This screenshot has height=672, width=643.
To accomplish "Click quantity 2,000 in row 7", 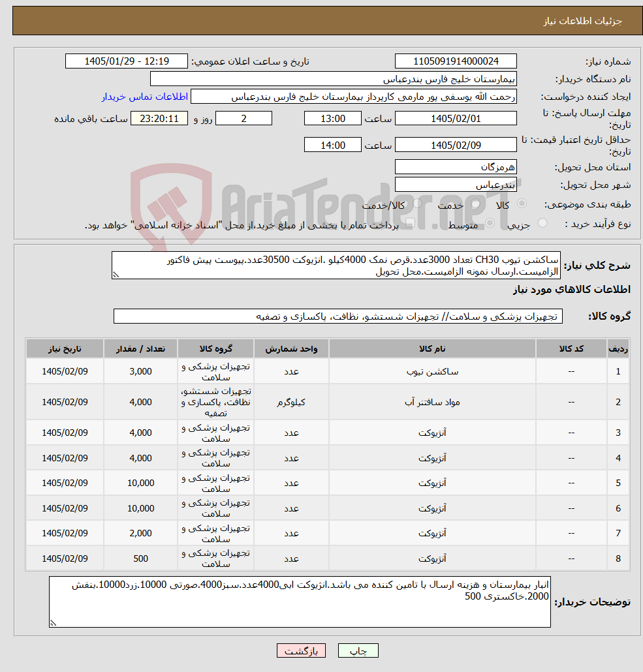I will pyautogui.click(x=140, y=533).
